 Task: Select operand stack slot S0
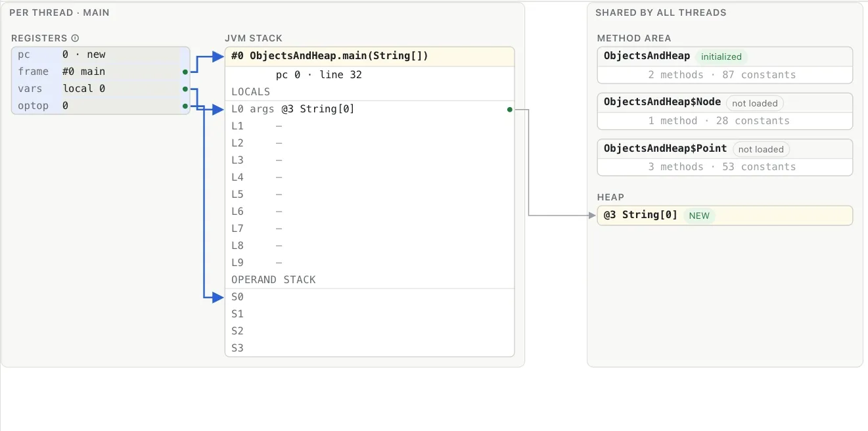[x=369, y=297]
